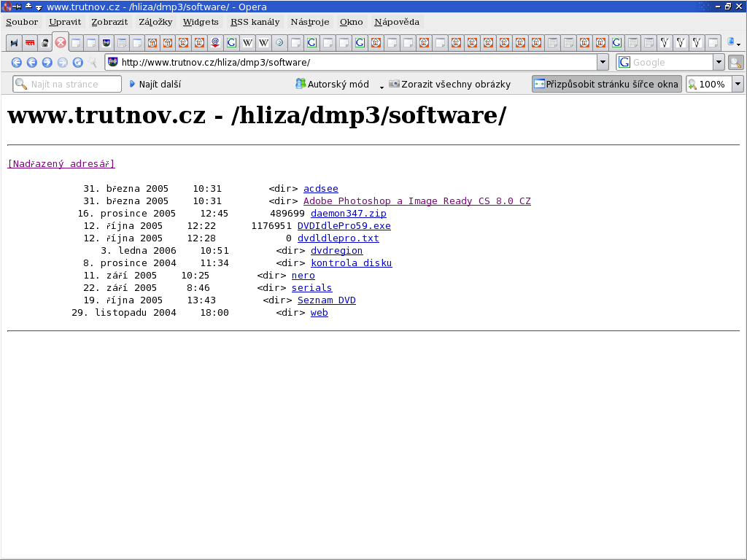Toggle Zorazit všechny obrázky
The image size is (747, 560).
449,85
